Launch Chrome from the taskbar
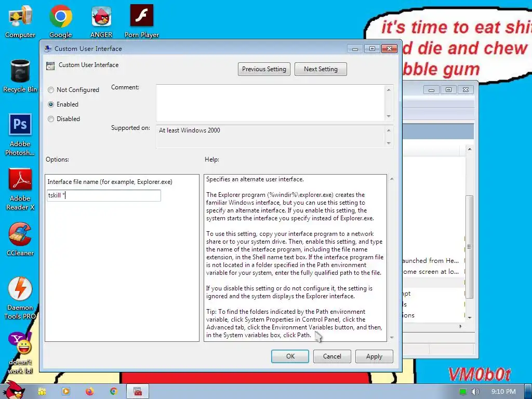 coord(113,392)
